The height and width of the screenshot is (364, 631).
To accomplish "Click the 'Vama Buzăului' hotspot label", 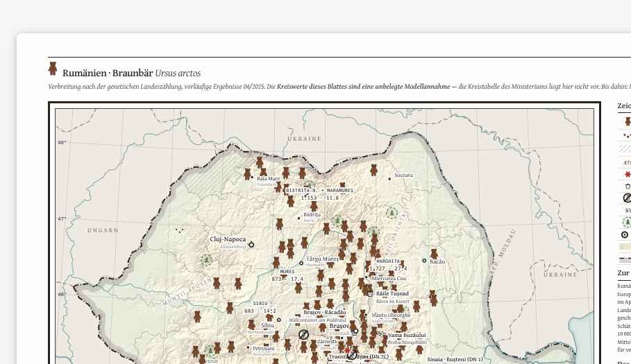I will [407, 335].
